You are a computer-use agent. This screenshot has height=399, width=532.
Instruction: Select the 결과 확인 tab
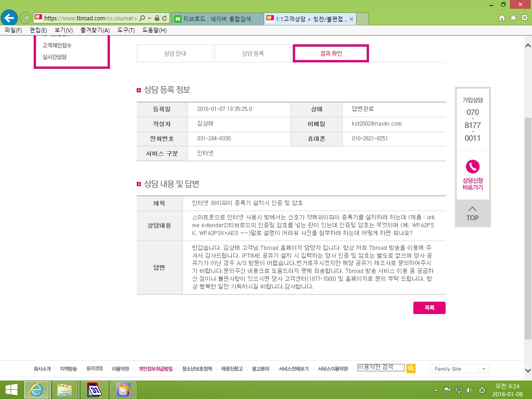point(331,53)
